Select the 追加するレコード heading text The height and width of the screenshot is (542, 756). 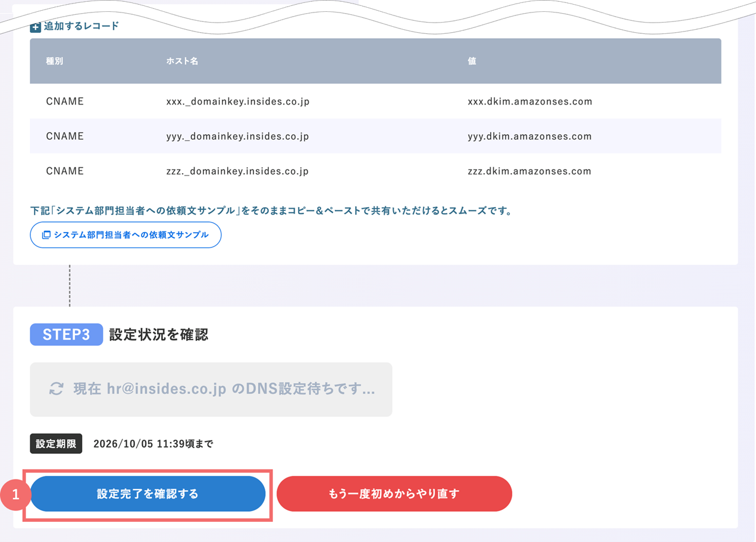coord(81,26)
